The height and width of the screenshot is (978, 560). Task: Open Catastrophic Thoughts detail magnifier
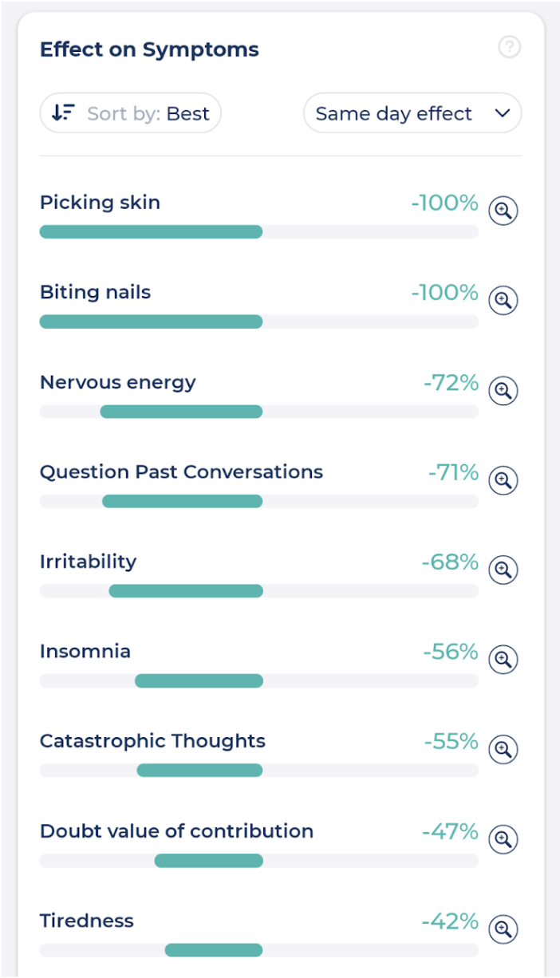click(x=503, y=750)
